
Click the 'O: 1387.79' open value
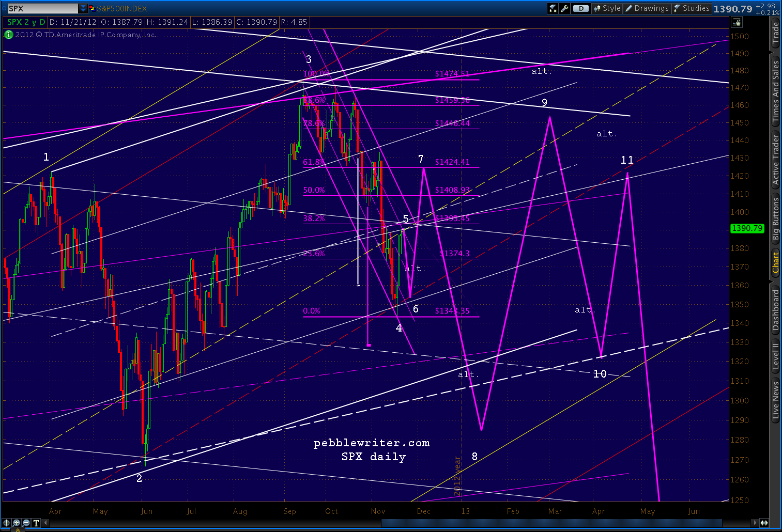click(121, 22)
